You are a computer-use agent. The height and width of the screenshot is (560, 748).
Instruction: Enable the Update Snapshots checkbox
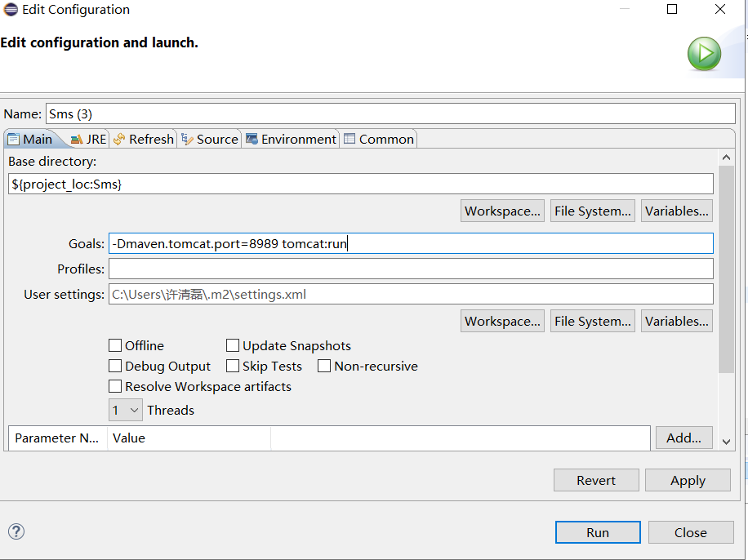click(232, 345)
